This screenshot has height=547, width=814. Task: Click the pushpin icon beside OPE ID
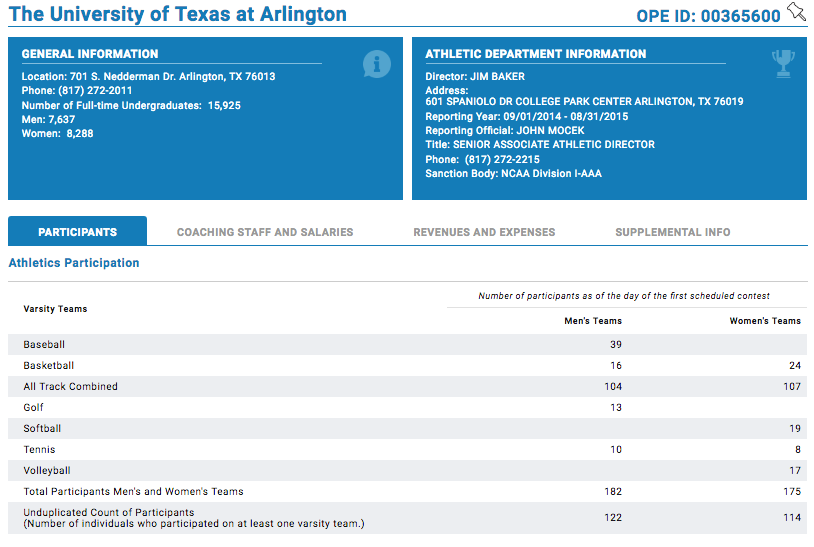[x=796, y=11]
